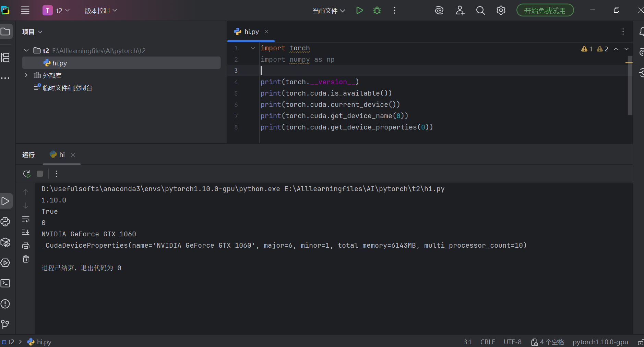Collapse the t2 project folder
Screen dimensions: 644x347
coord(26,51)
